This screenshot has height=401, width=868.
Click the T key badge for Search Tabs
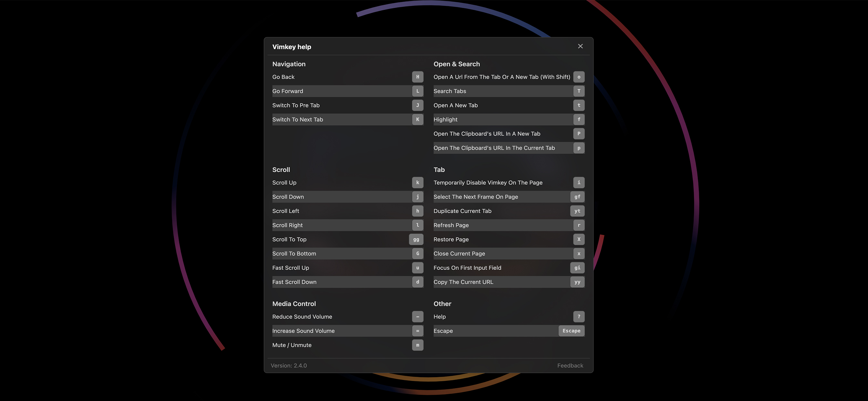(x=579, y=91)
